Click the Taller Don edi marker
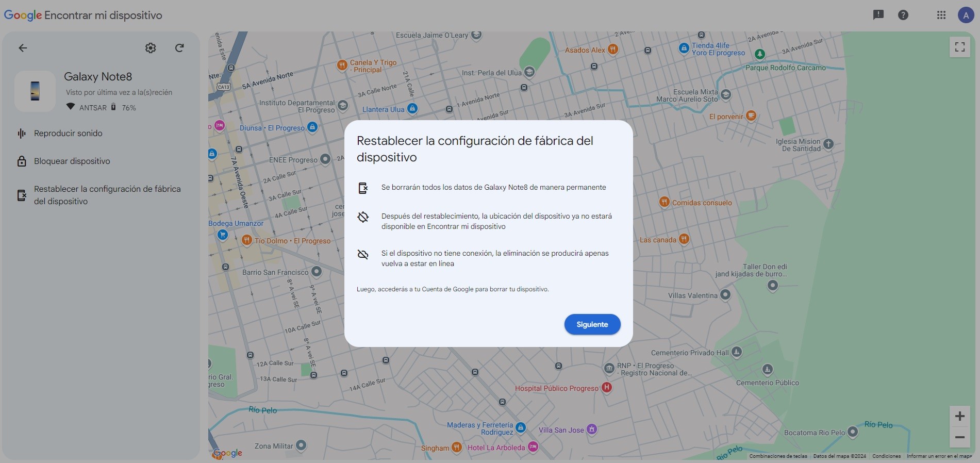The image size is (980, 463). coord(772,285)
